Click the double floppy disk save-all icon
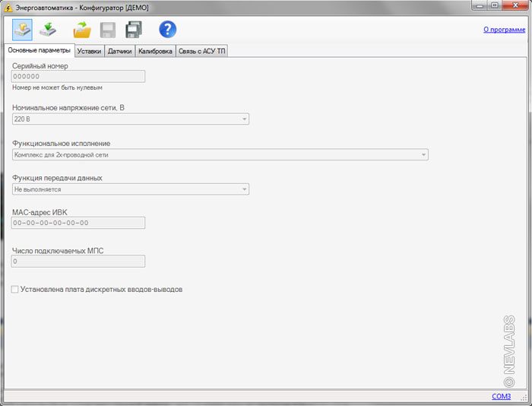The width and height of the screenshot is (532, 406). pyautogui.click(x=134, y=30)
